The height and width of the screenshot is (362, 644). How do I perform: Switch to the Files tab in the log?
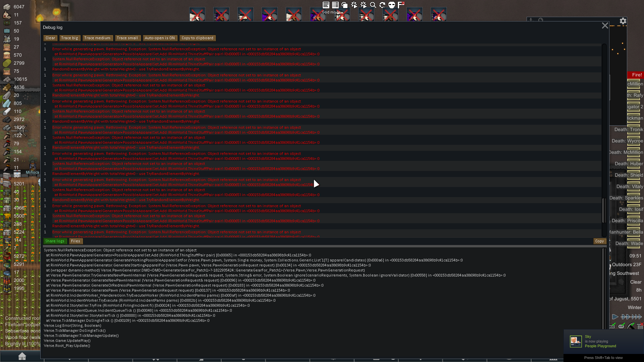click(75, 241)
